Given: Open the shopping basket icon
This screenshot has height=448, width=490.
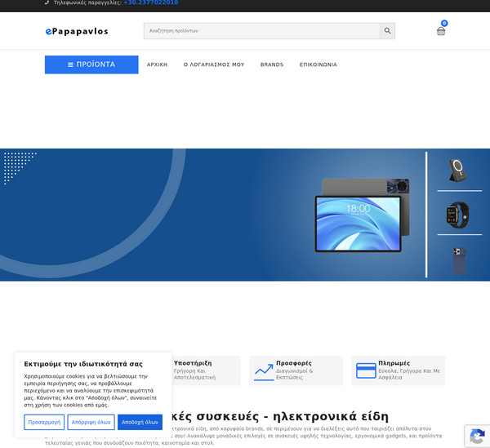Looking at the screenshot, I should [441, 31].
